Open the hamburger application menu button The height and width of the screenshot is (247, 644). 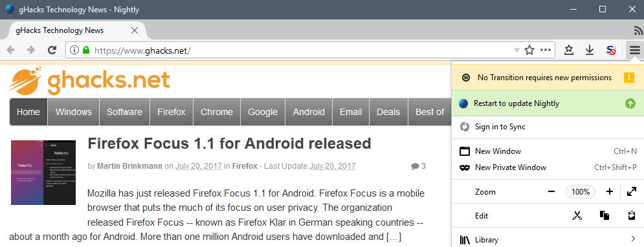634,50
